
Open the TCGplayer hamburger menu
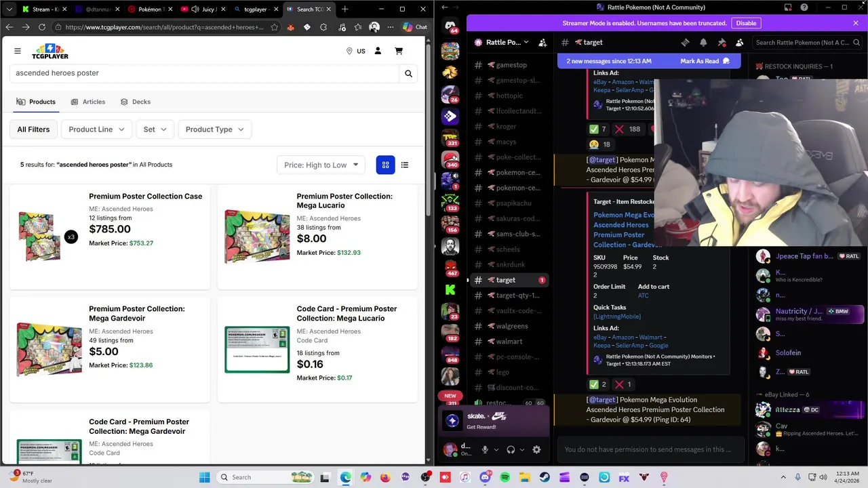pos(18,51)
